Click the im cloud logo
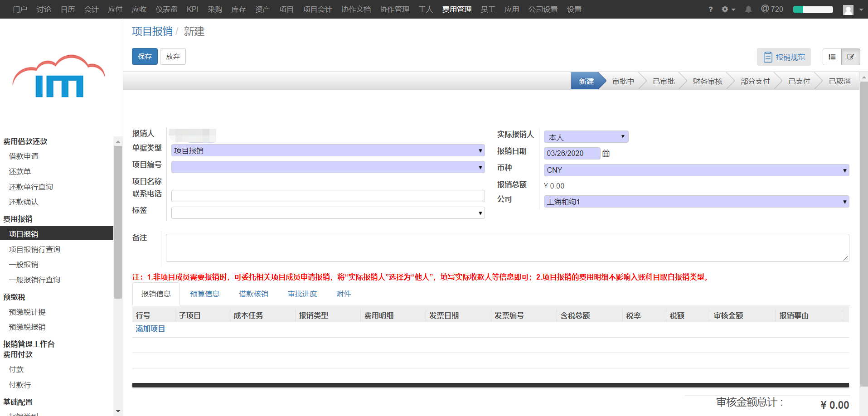The image size is (868, 416). pyautogui.click(x=59, y=76)
